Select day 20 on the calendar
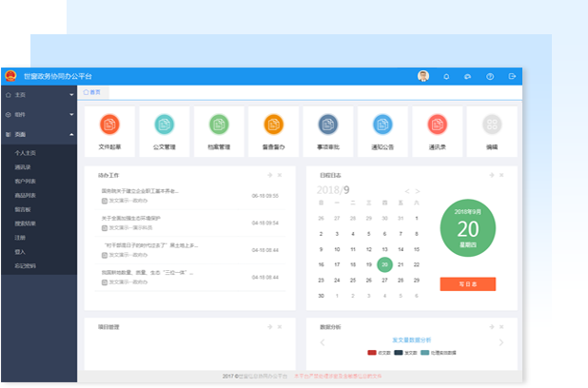Image resolution: width=588 pixels, height=388 pixels. pyautogui.click(x=384, y=264)
